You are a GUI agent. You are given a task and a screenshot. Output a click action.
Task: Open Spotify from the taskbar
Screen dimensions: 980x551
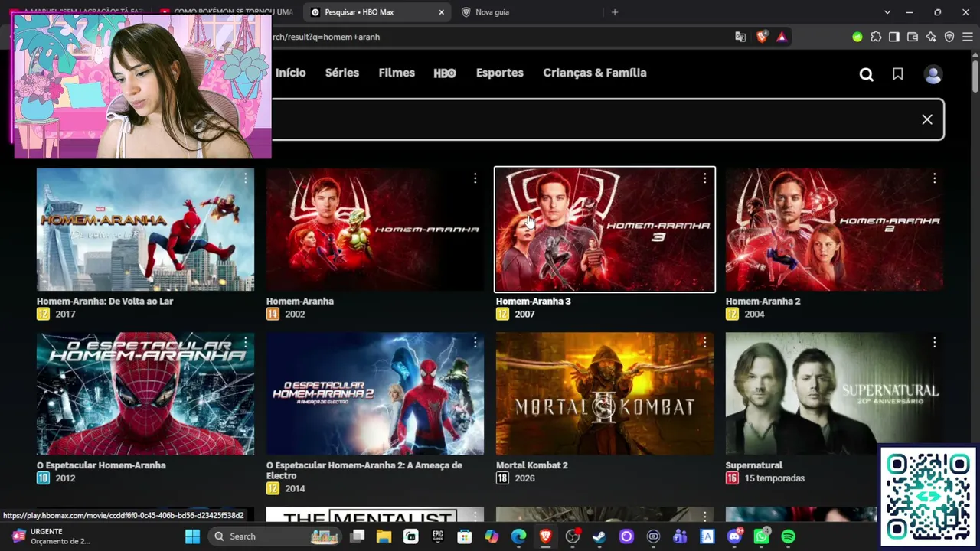coord(788,536)
